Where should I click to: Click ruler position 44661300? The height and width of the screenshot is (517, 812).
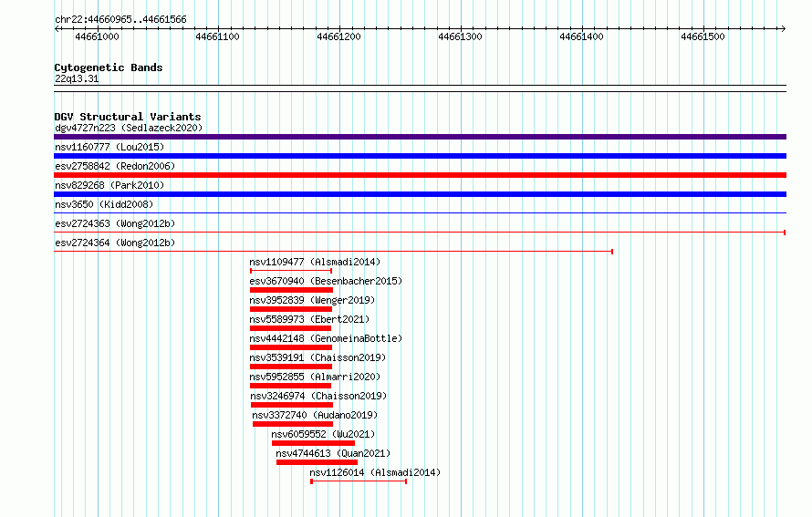point(460,36)
